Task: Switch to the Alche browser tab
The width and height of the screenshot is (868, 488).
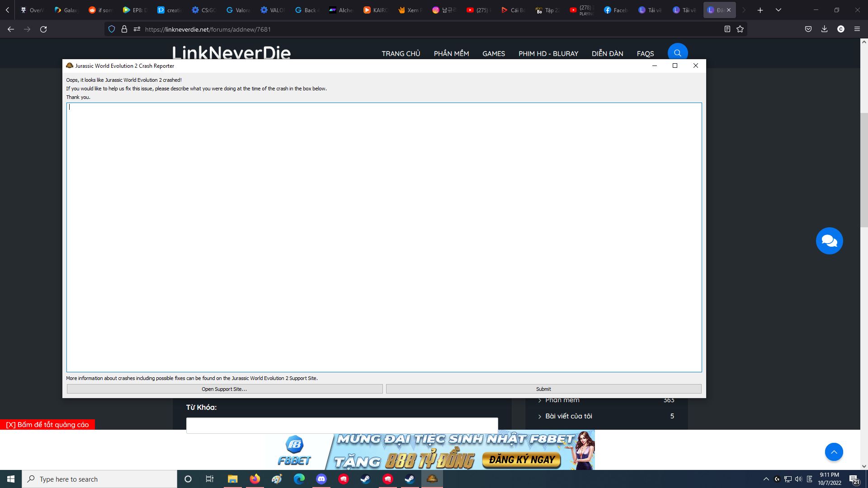Action: [x=341, y=10]
